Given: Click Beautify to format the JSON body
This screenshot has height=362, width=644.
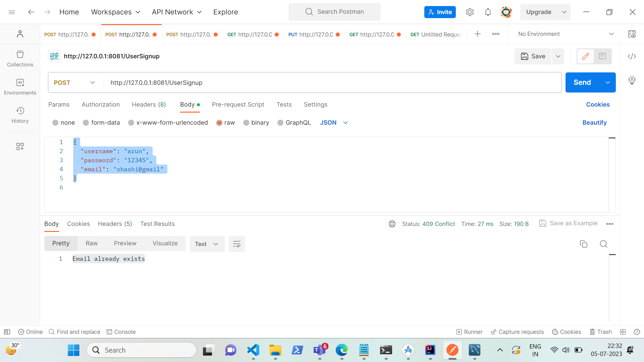Looking at the screenshot, I should pos(594,123).
